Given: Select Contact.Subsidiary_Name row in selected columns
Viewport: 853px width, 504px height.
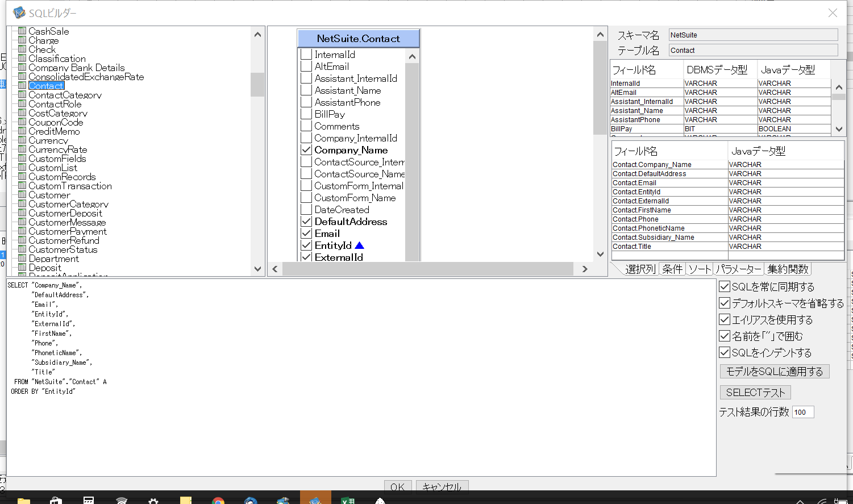Looking at the screenshot, I should pos(727,238).
